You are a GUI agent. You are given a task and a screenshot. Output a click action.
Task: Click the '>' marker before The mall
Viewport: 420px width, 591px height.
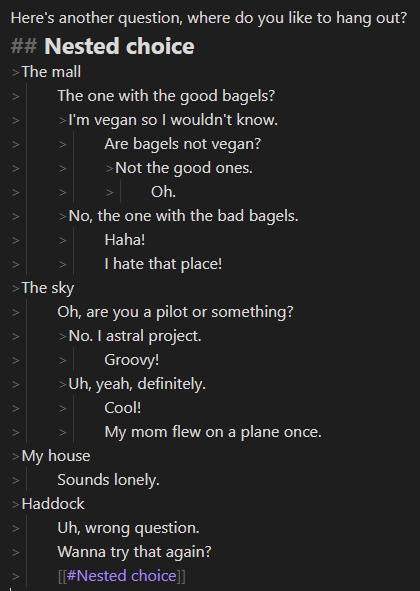click(15, 72)
